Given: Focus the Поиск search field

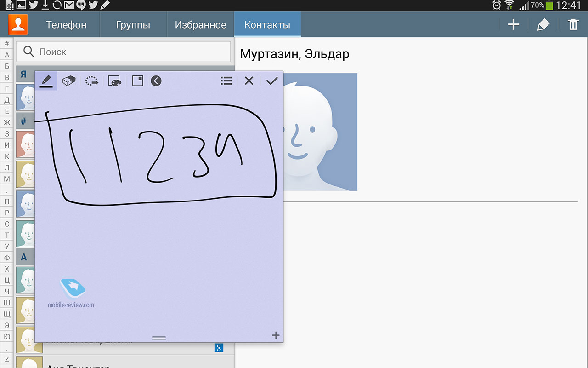Looking at the screenshot, I should [123, 52].
